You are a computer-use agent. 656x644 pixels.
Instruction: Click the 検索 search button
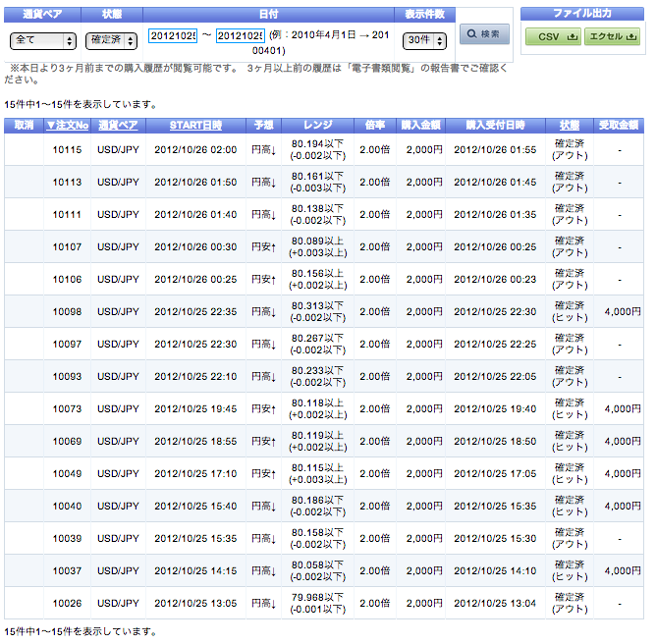[x=484, y=34]
